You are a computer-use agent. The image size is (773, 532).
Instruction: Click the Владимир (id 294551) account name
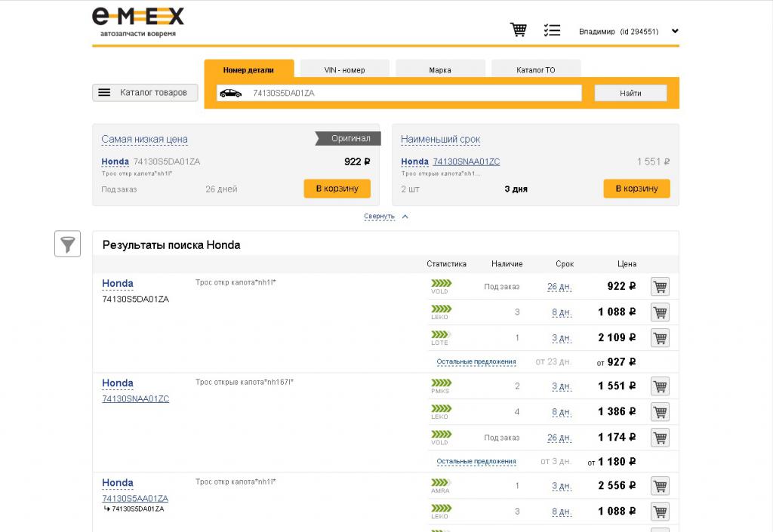pyautogui.click(x=619, y=32)
